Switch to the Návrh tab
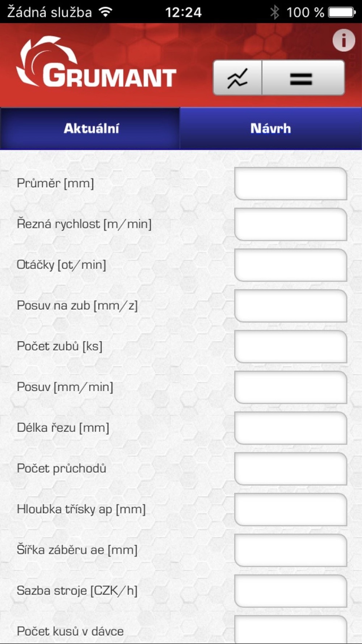Screen dimensions: 362x644 271,129
